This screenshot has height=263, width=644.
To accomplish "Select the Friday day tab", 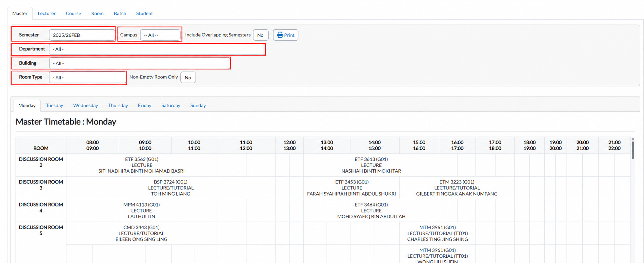I will (x=145, y=105).
